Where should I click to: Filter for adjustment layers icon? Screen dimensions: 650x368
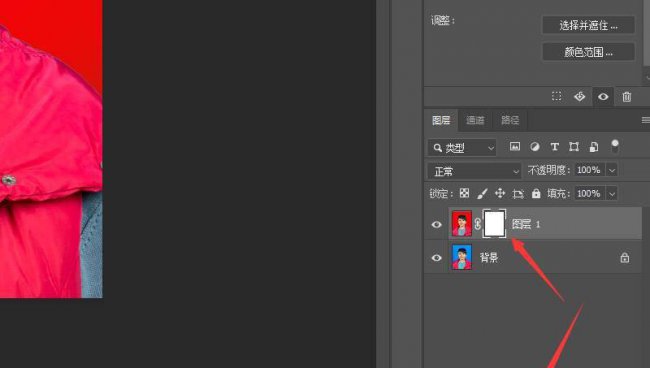[x=535, y=147]
